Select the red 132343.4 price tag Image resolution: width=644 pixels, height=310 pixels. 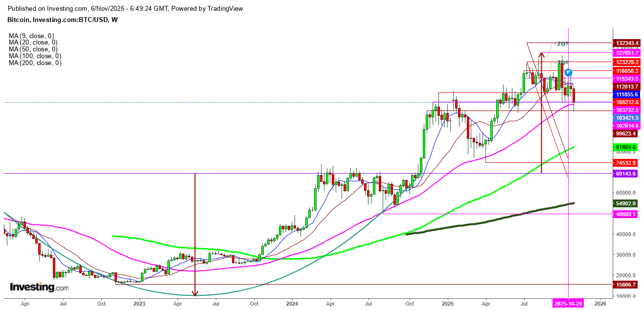click(x=627, y=44)
